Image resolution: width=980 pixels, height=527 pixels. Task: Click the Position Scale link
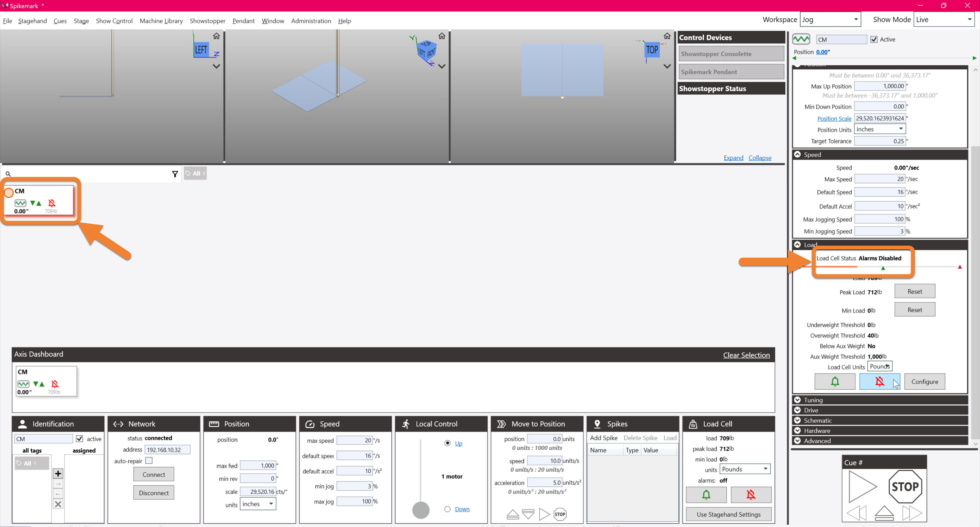(834, 118)
